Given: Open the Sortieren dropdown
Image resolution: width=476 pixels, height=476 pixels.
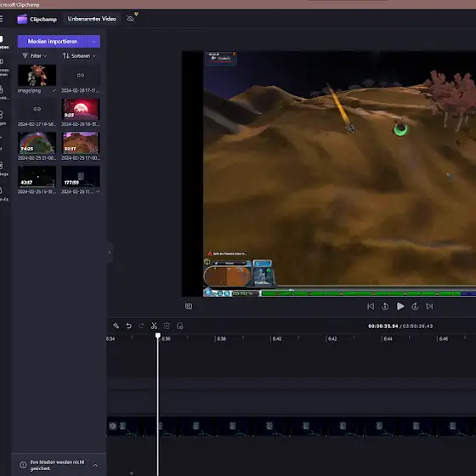Looking at the screenshot, I should click(x=79, y=56).
